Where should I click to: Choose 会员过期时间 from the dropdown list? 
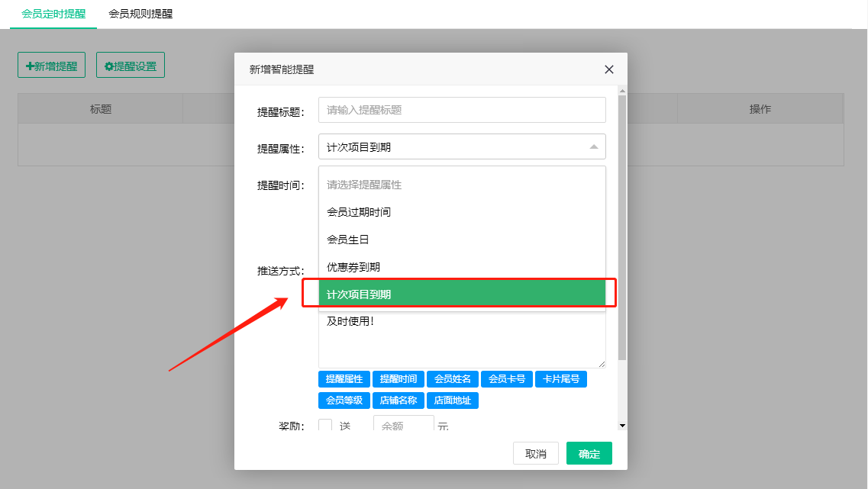[359, 212]
